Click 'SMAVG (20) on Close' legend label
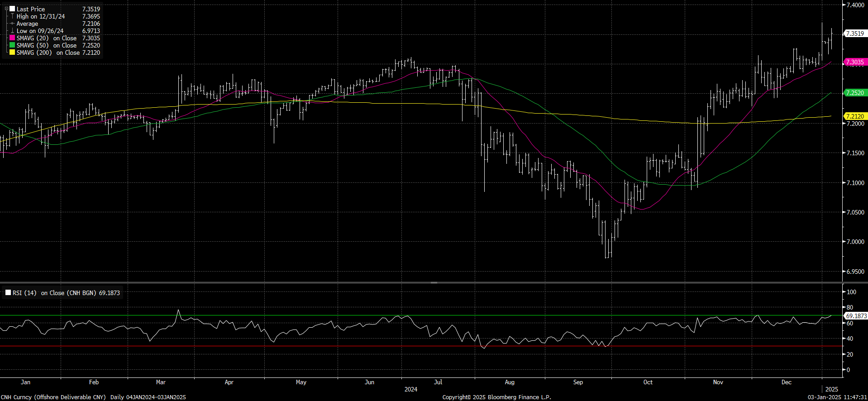The width and height of the screenshot is (868, 401). coord(47,38)
